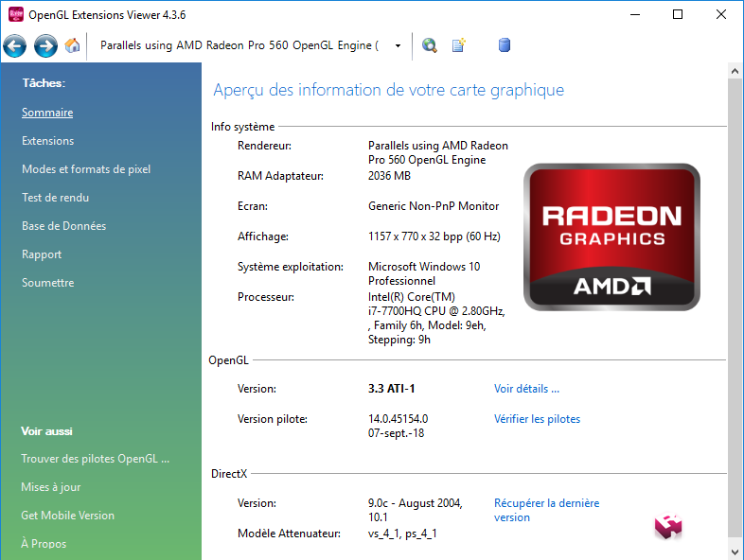Open the renderer selection dropdown arrow
This screenshot has width=744, height=560.
pyautogui.click(x=398, y=46)
